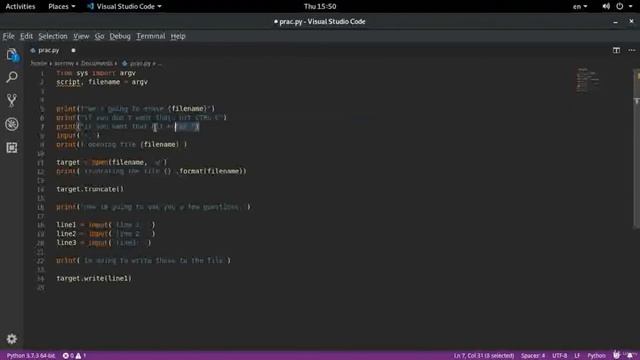Open the Search view in activity bar
The image size is (640, 360).
[x=12, y=77]
